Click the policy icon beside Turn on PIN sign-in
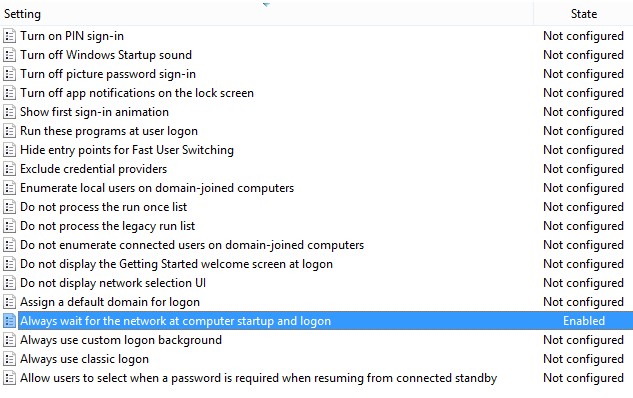633x398 pixels. tap(9, 36)
